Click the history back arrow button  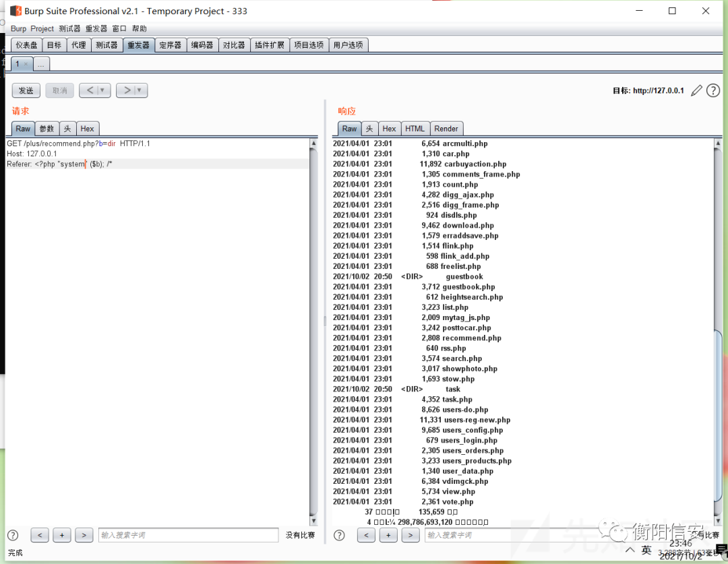click(90, 90)
